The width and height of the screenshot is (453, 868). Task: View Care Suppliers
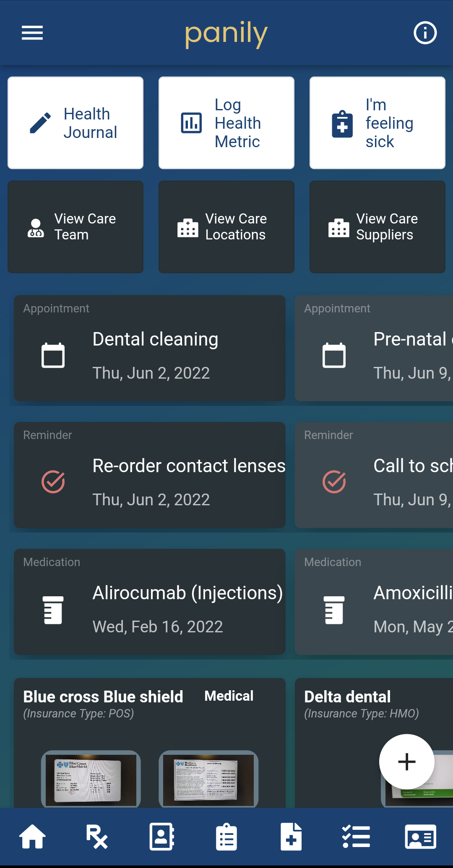coord(377,227)
